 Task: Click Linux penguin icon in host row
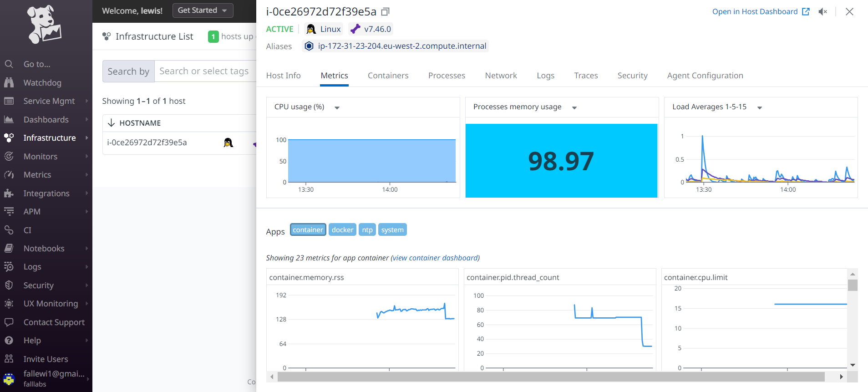228,143
